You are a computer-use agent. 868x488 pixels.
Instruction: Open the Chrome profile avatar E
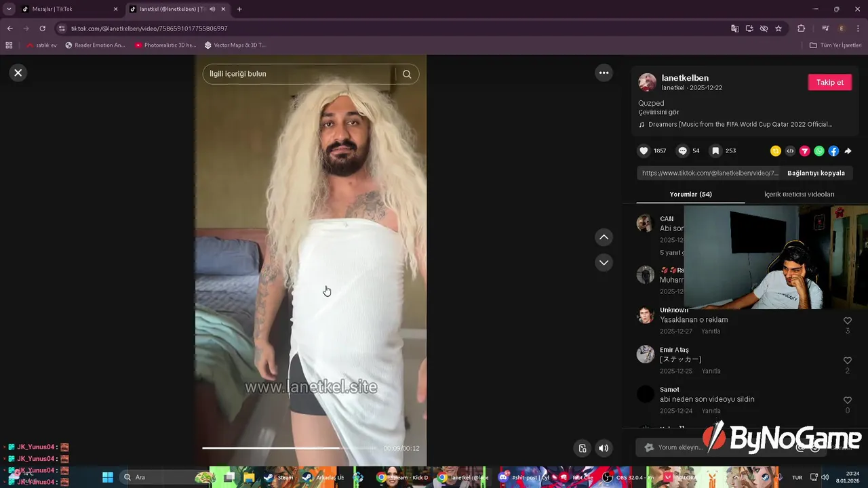[842, 28]
